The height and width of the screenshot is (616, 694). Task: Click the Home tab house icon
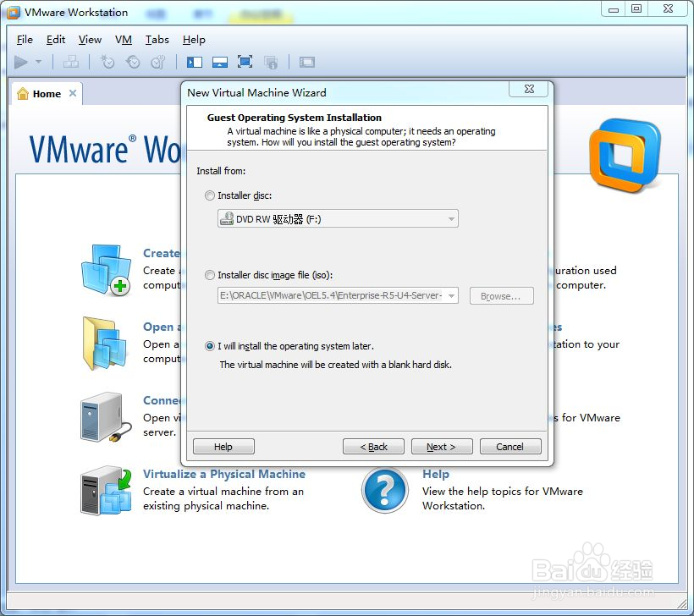point(23,93)
